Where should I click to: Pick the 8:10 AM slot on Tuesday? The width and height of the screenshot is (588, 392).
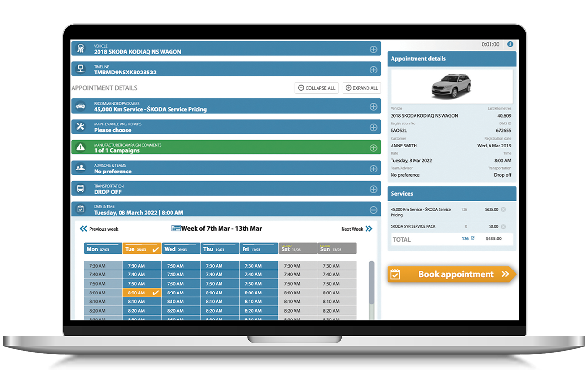[142, 301]
